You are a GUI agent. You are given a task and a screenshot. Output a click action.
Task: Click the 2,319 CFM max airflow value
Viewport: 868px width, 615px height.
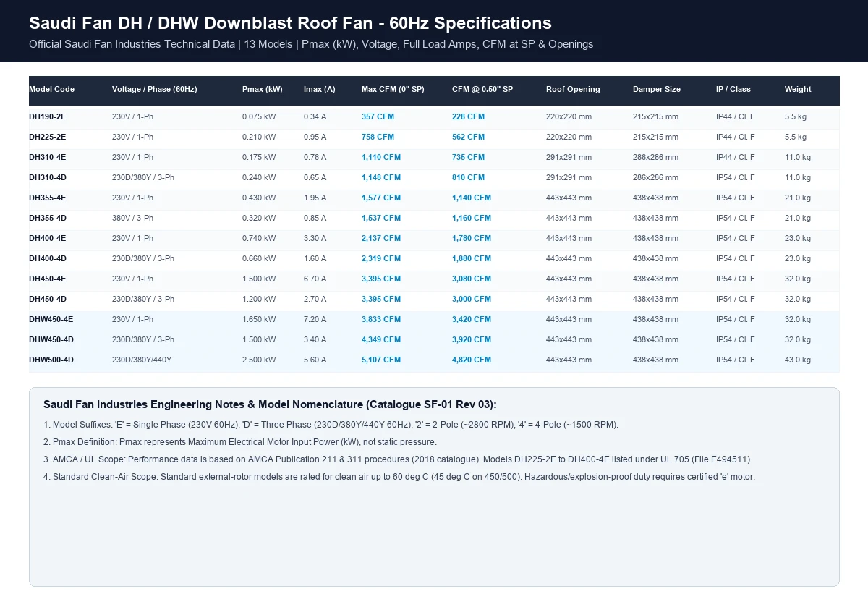[x=381, y=258]
